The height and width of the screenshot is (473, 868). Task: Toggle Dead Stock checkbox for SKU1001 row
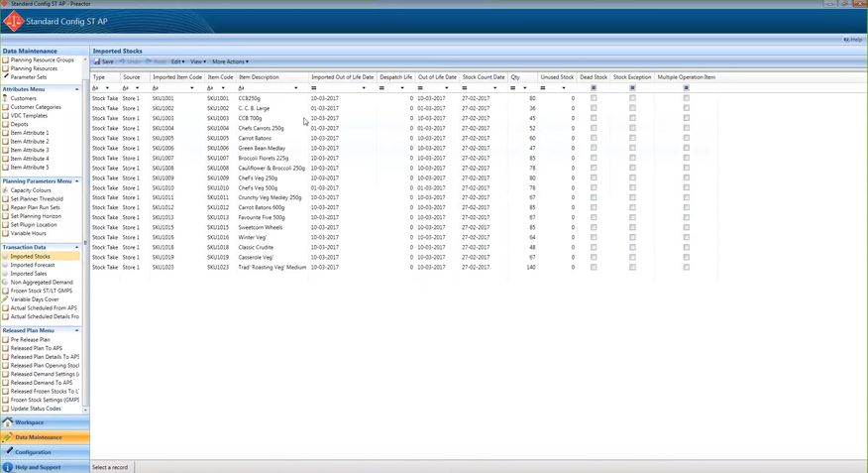coord(594,98)
